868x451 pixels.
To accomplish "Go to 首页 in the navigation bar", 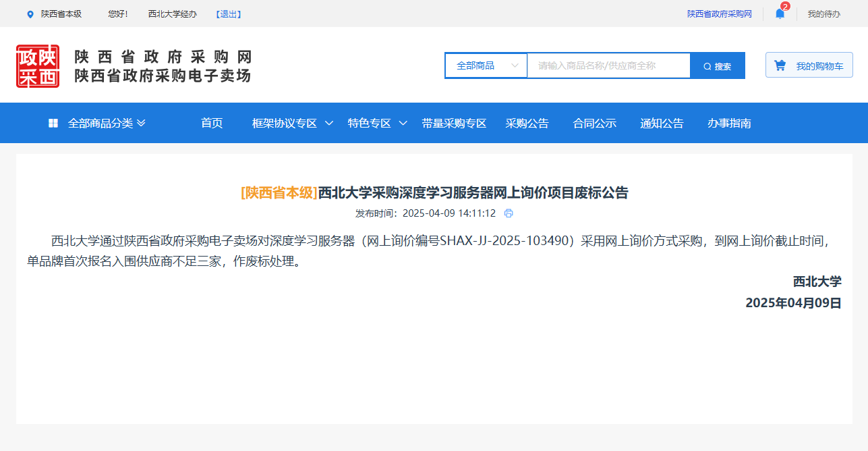I will (x=212, y=123).
